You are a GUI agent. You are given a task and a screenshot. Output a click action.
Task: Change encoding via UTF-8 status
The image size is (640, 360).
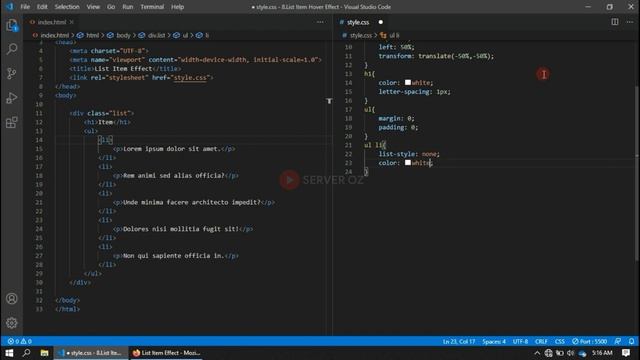click(x=520, y=341)
